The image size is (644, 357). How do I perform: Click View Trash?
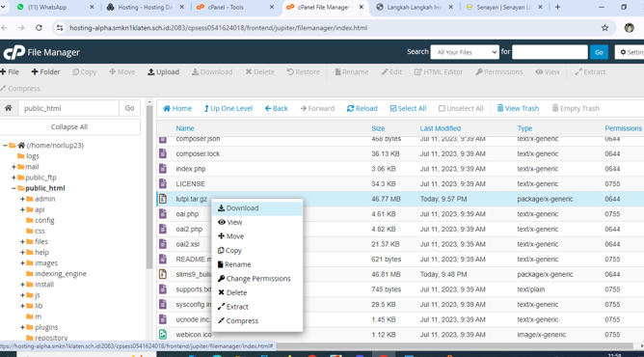pos(518,108)
